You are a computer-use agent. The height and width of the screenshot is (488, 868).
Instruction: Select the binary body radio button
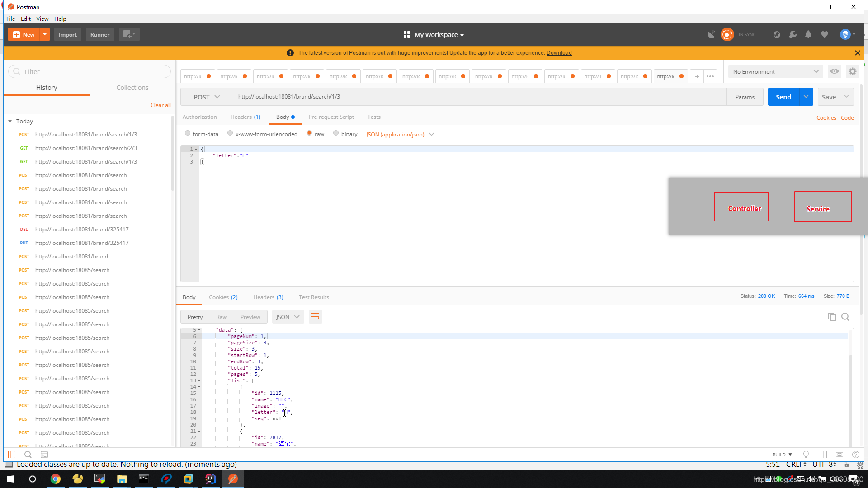click(336, 133)
